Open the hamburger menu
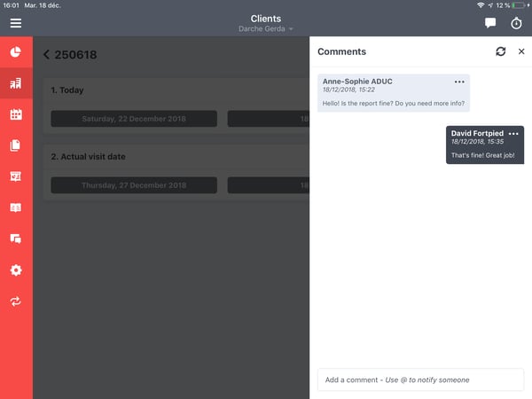The height and width of the screenshot is (399, 532). (x=15, y=23)
